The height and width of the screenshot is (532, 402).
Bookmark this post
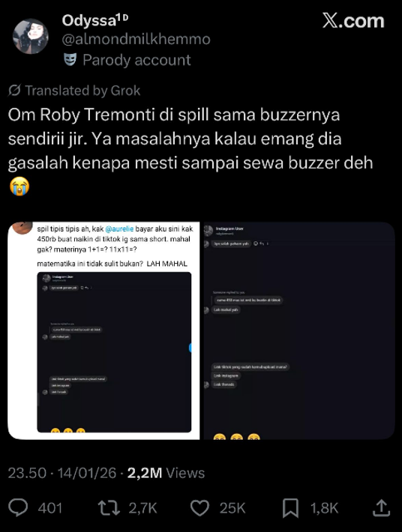click(291, 508)
